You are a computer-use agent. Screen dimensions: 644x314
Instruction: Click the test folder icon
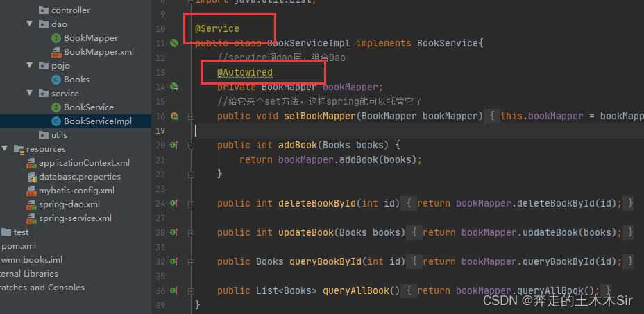6,232
